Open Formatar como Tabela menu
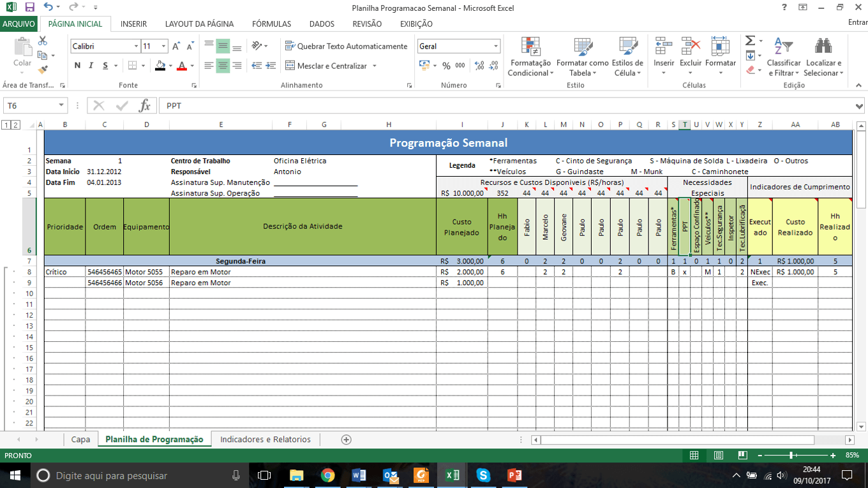The image size is (868, 488). click(x=582, y=57)
